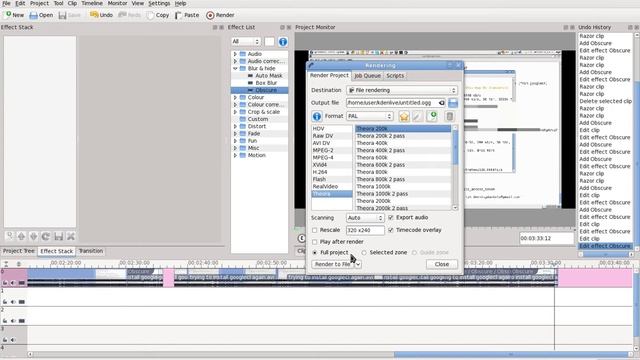The image size is (640, 360).
Task: Click the format info icon in the Rendering dialog
Action: click(x=317, y=116)
